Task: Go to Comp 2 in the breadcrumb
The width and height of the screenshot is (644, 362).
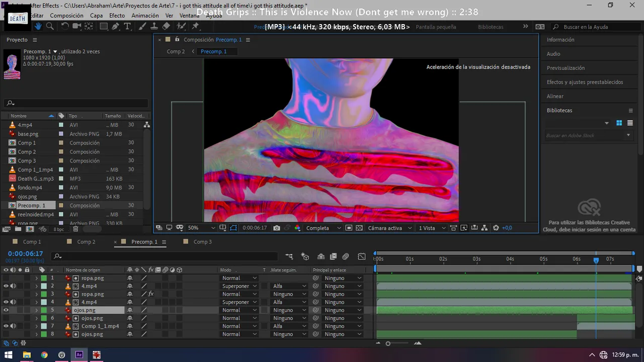Action: [x=176, y=51]
